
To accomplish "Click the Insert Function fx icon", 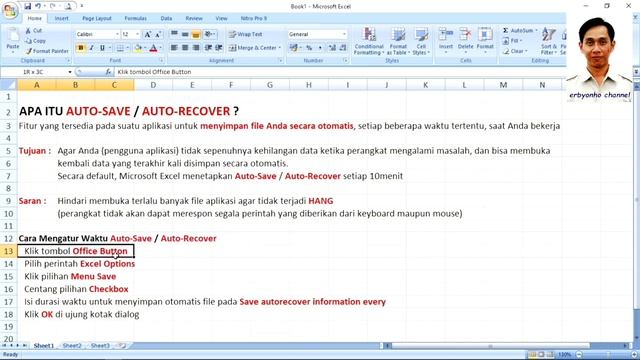I will coord(108,72).
